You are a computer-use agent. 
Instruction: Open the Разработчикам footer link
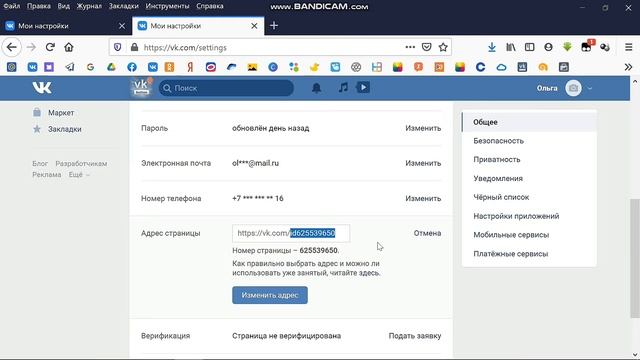point(81,164)
